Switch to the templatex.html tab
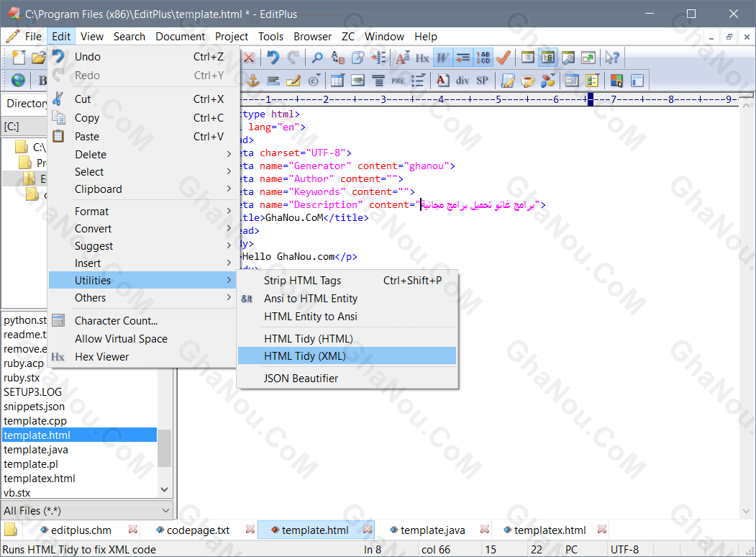 [x=550, y=530]
